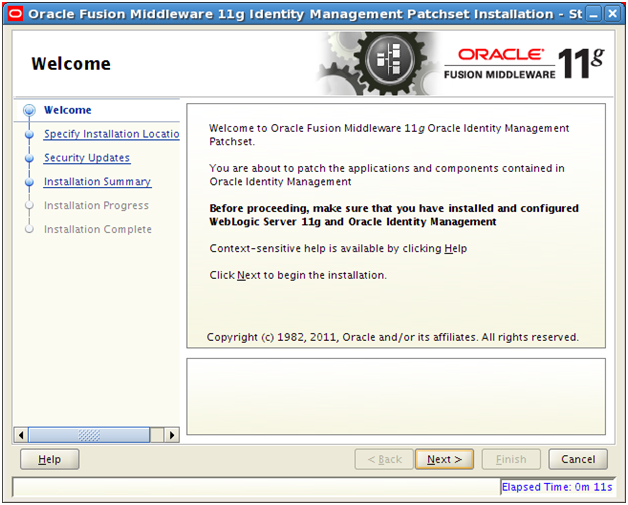Click the horizontal scrollbar thumb in navigation
The image size is (628, 505).
click(x=89, y=435)
